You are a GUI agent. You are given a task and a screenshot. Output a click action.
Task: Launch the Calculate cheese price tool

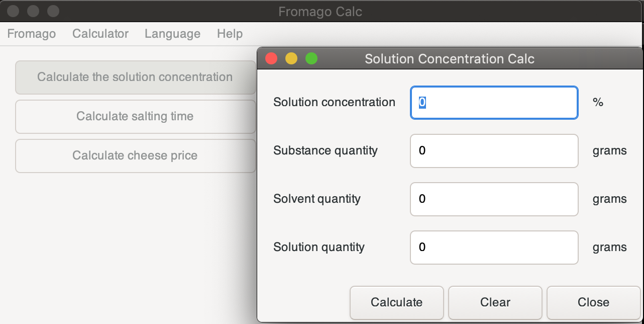135,155
